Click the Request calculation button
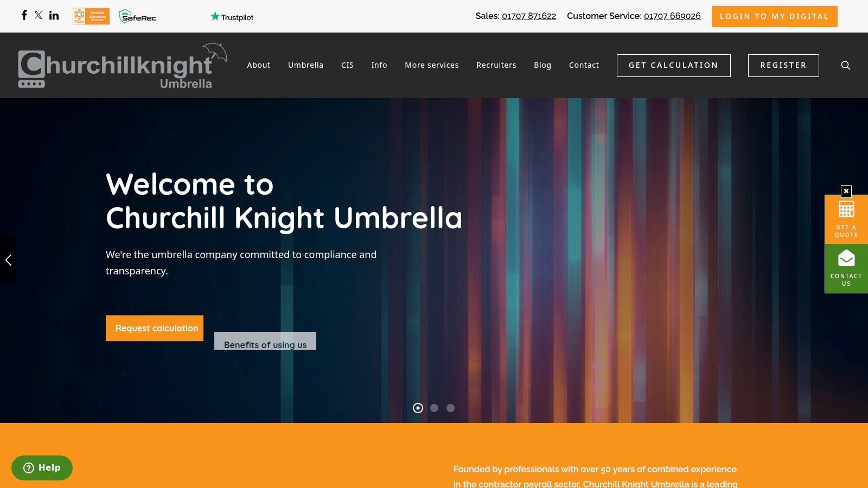Viewport: 868px width, 488px height. (x=155, y=328)
